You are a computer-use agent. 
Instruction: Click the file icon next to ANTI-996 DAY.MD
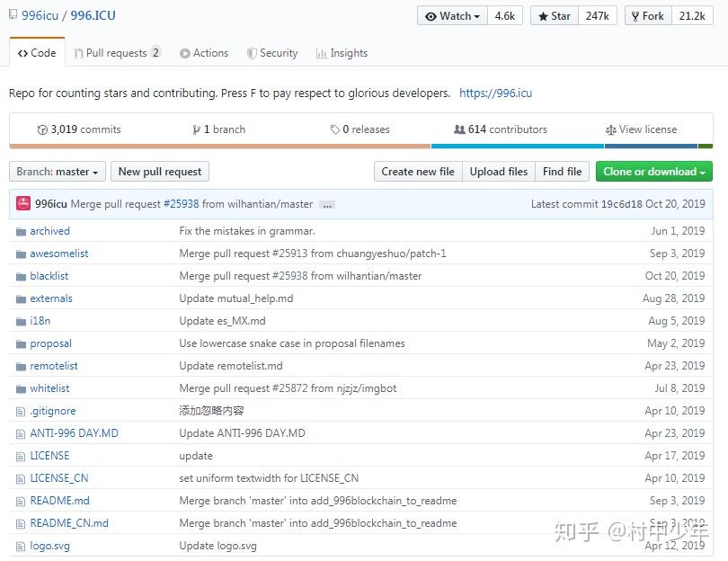coord(21,433)
